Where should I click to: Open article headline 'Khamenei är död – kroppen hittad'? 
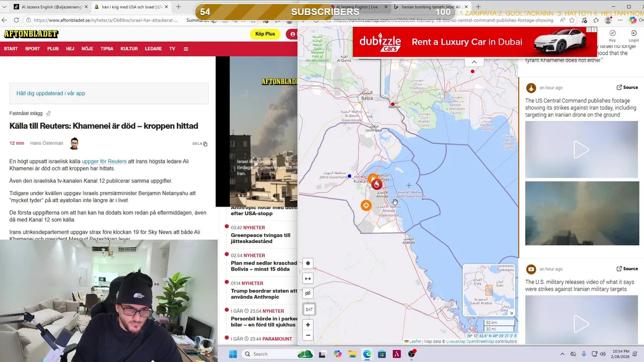pyautogui.click(x=104, y=126)
